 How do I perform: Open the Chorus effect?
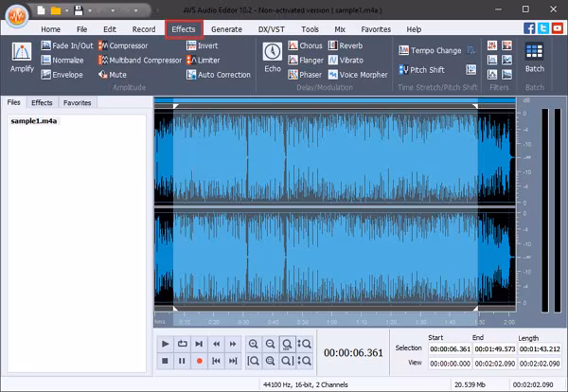coord(305,45)
